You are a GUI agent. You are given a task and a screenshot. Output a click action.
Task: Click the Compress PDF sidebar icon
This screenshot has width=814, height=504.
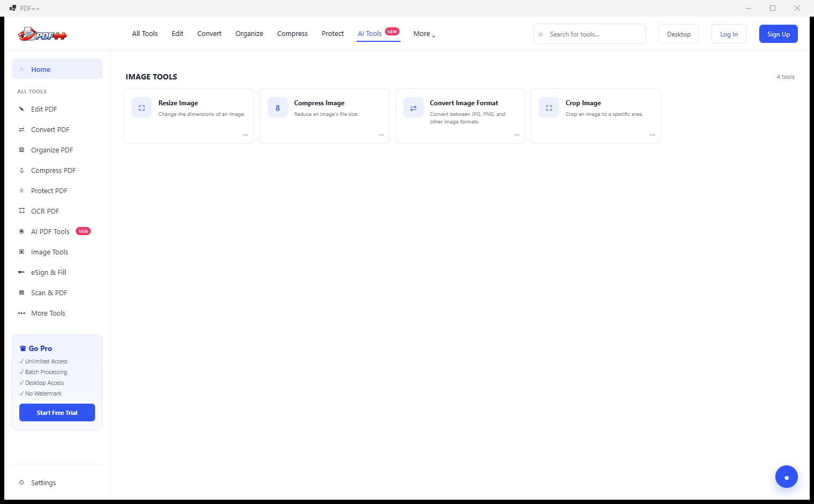pos(21,170)
